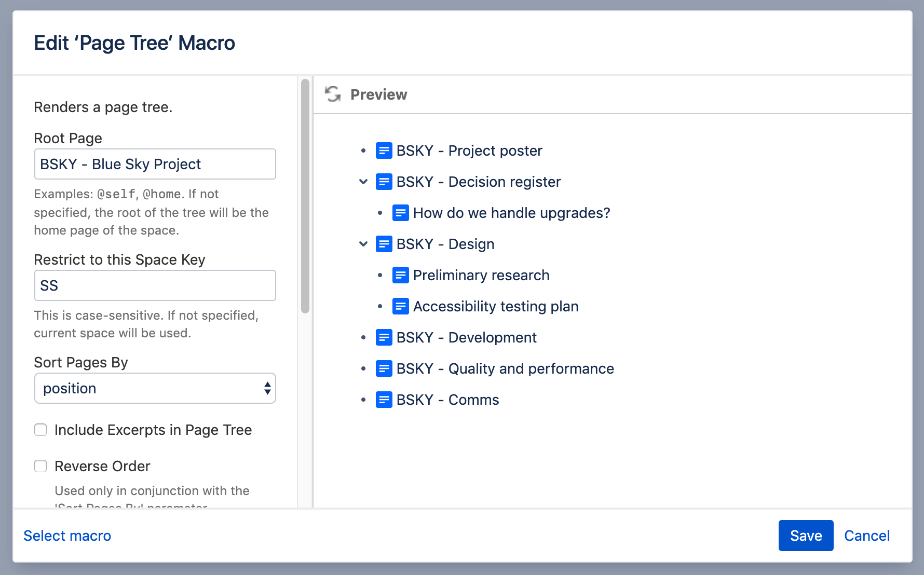This screenshot has width=924, height=575.
Task: Open BSKY - Design page link
Action: 445,244
